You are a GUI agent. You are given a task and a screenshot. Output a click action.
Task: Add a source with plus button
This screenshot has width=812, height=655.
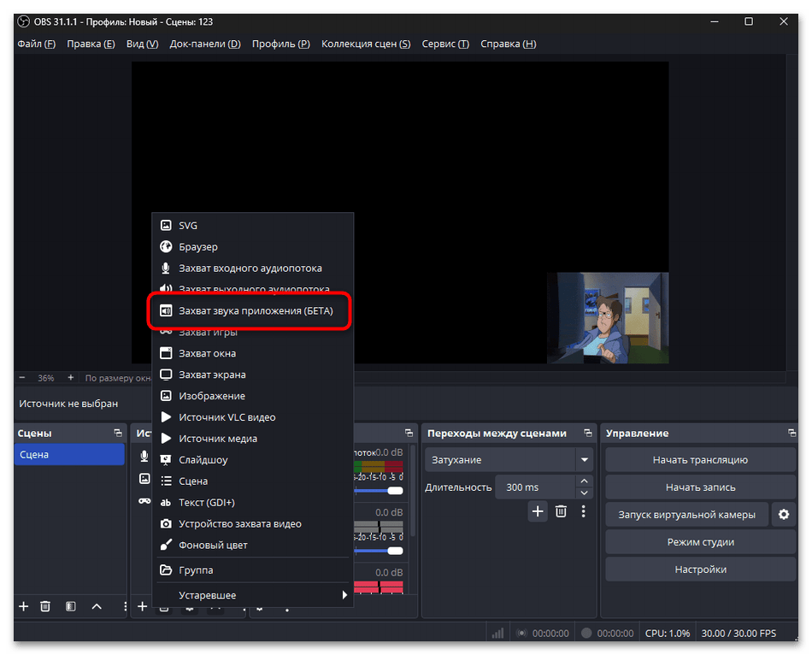point(143,607)
